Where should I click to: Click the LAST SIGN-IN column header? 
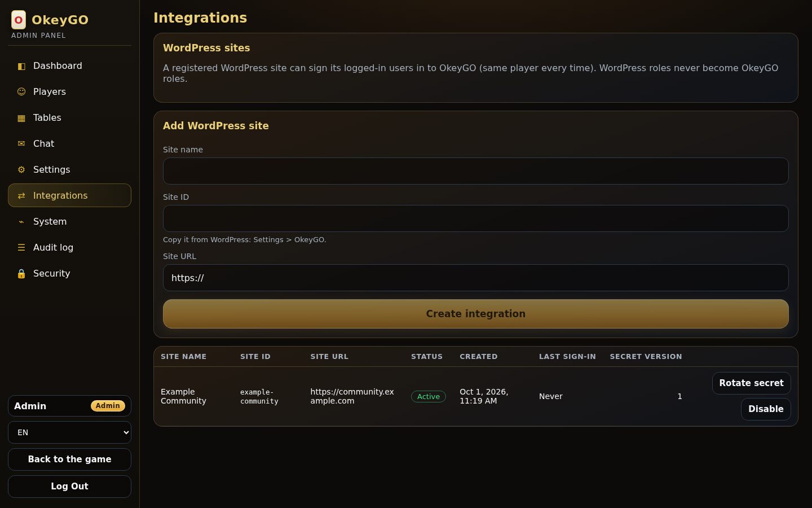(x=567, y=357)
